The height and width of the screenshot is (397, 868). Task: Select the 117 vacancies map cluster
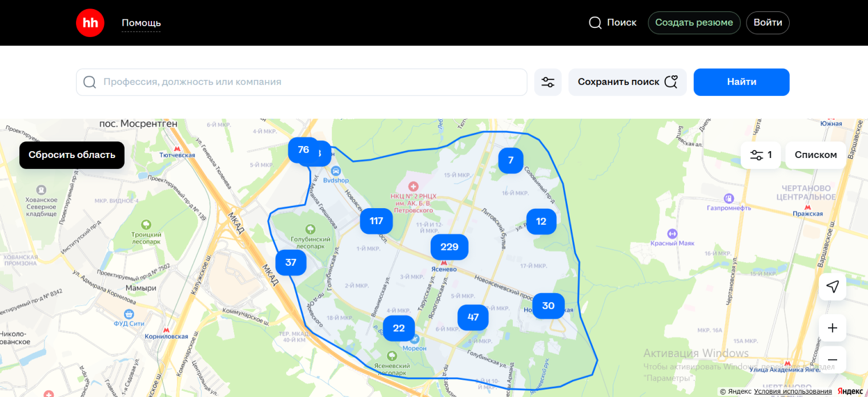(376, 221)
